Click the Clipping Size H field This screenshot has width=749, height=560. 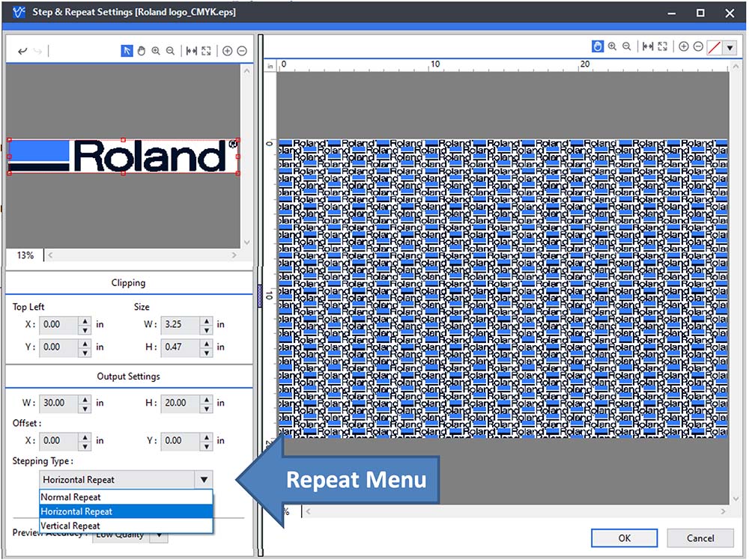pos(180,347)
